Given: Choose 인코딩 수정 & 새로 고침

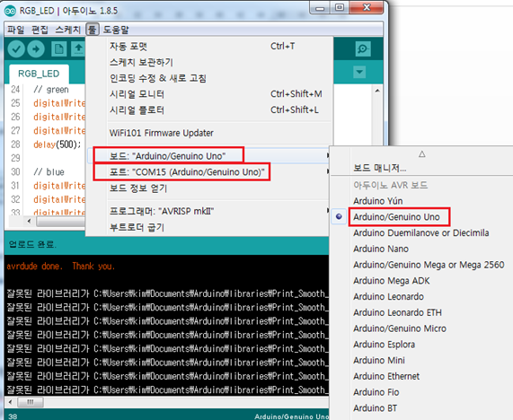Looking at the screenshot, I should pos(209,78).
